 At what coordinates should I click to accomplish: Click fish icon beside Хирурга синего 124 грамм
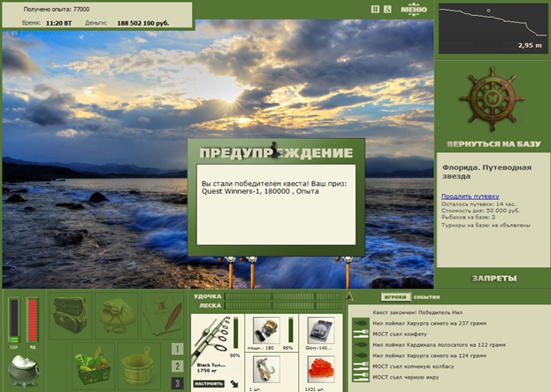point(361,356)
